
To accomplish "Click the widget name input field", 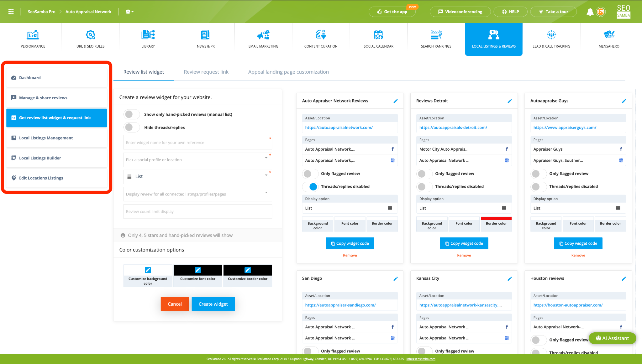I will pyautogui.click(x=197, y=143).
